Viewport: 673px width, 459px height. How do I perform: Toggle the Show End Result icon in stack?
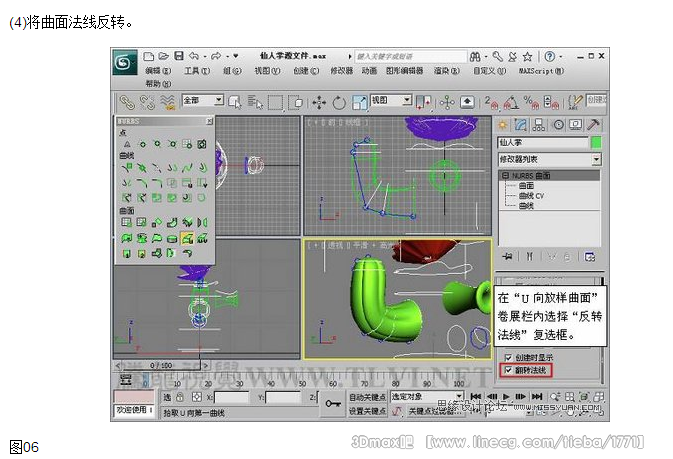[x=530, y=257]
